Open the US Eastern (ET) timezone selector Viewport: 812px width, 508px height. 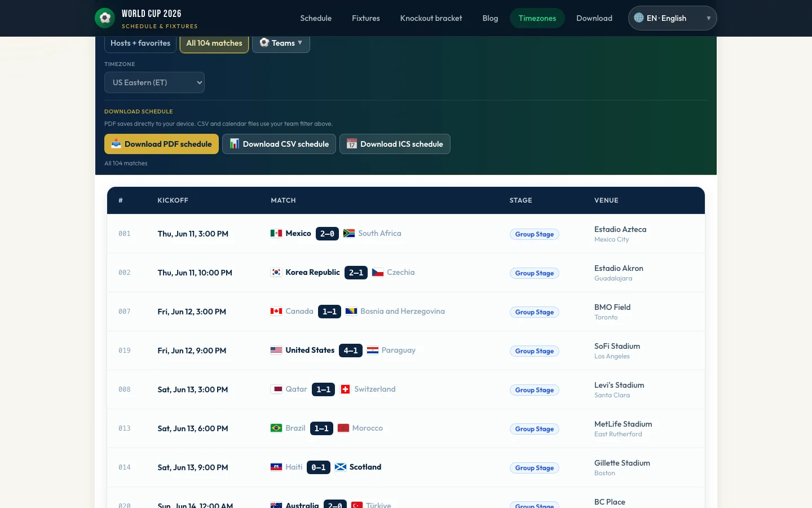coord(155,82)
